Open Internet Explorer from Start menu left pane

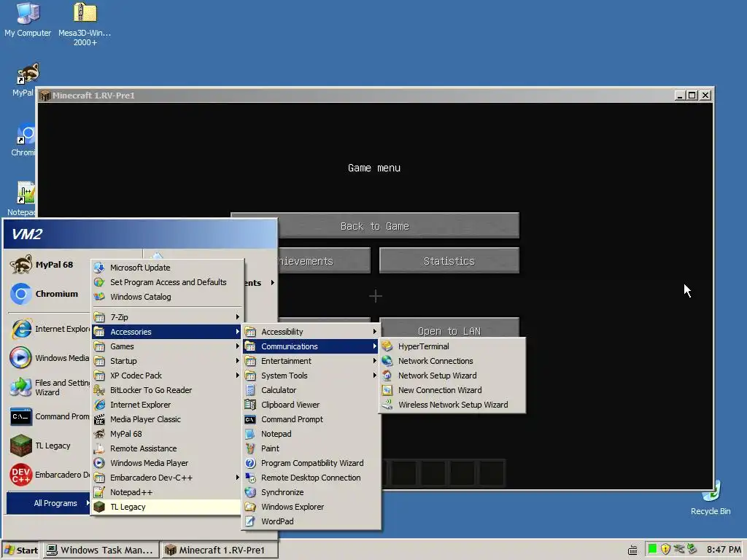tap(49, 329)
